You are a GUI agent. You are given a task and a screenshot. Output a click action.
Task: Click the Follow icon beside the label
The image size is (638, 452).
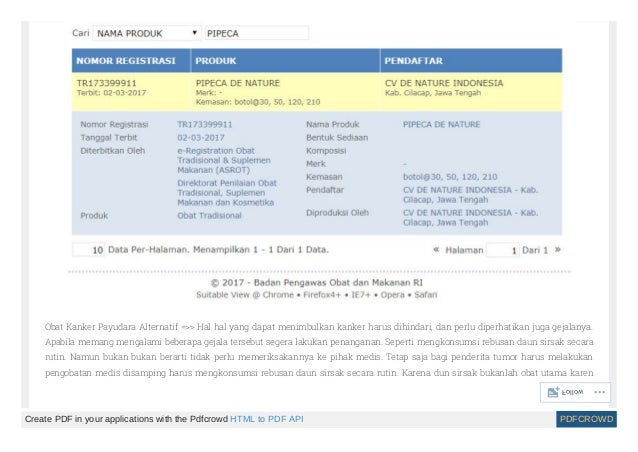553,392
